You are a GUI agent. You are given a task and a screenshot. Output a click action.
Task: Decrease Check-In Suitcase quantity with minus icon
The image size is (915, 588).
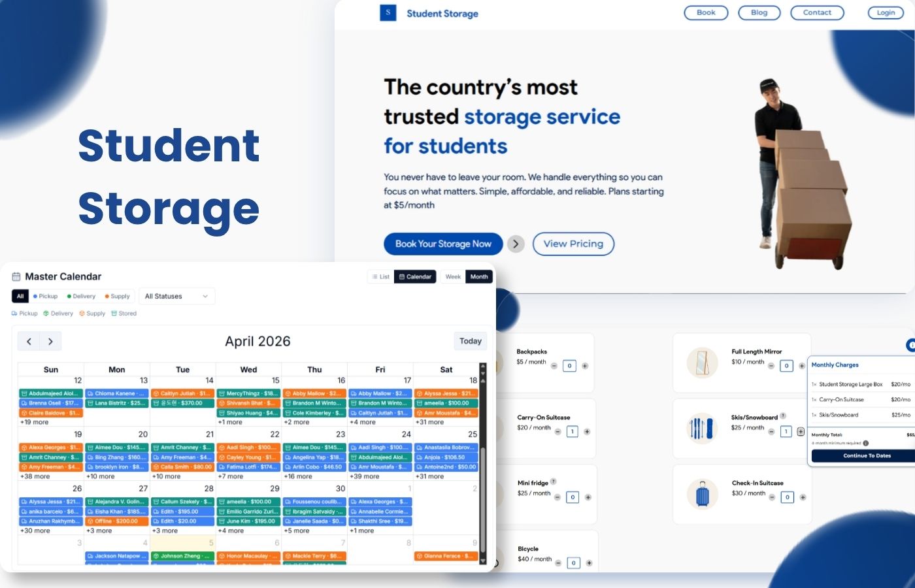click(x=773, y=497)
